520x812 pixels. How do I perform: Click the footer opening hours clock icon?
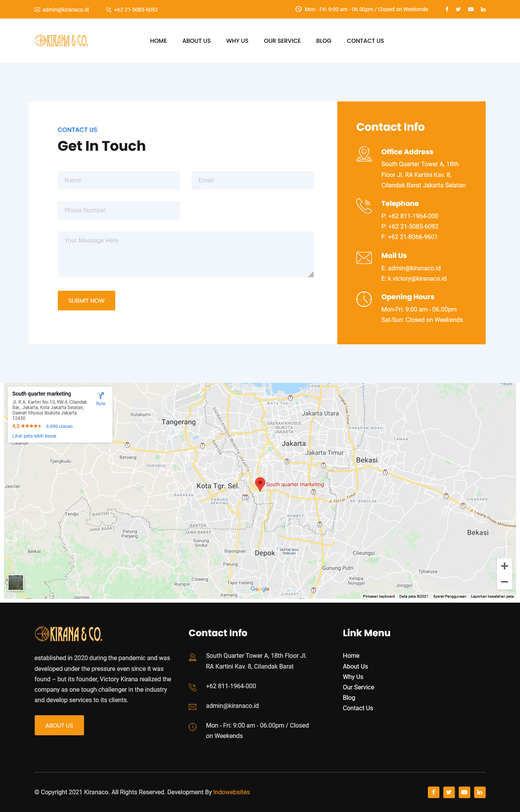pyautogui.click(x=192, y=727)
